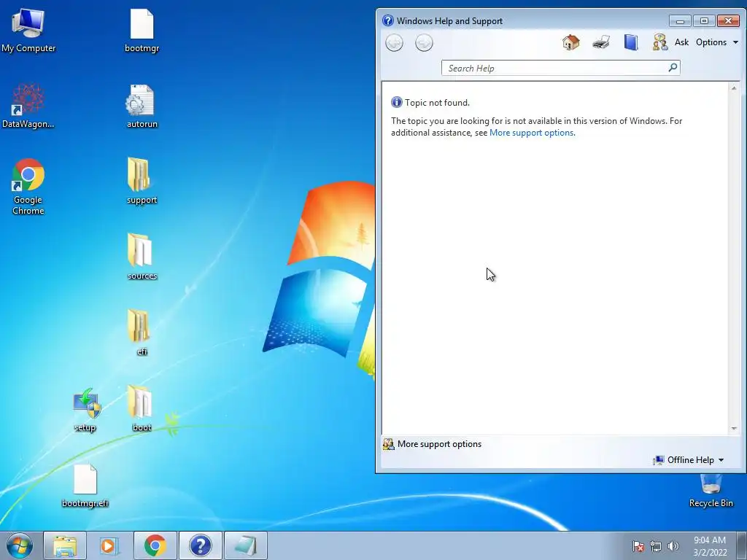Select the boot folder on the desktop
This screenshot has height=560, width=747.
click(x=142, y=408)
